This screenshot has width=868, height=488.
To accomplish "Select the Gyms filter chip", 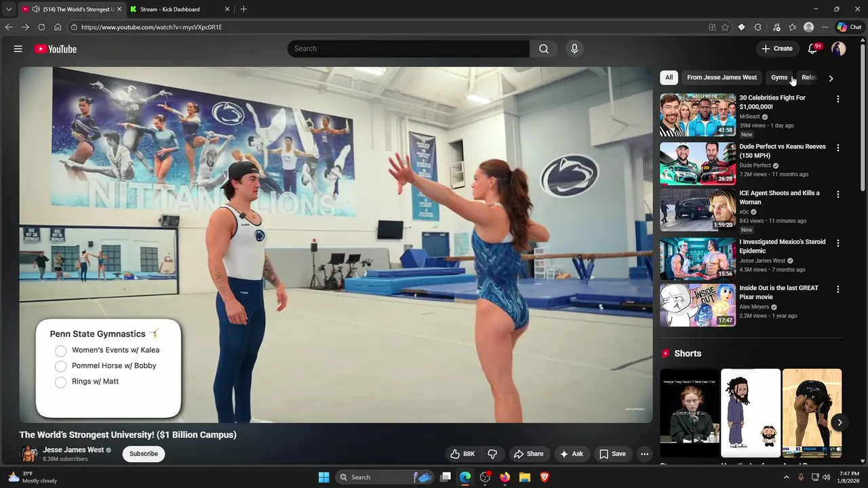I will pyautogui.click(x=779, y=77).
